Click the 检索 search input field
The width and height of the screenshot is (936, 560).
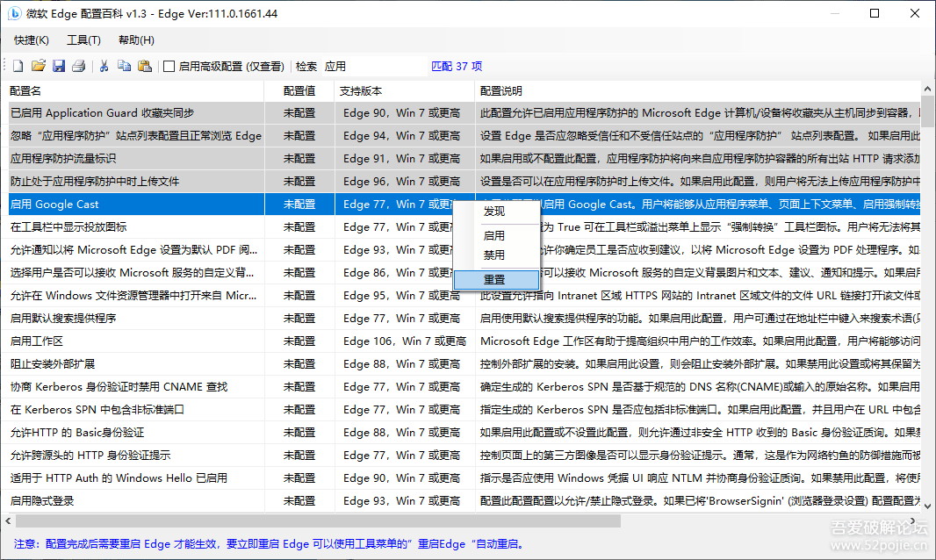click(x=373, y=66)
